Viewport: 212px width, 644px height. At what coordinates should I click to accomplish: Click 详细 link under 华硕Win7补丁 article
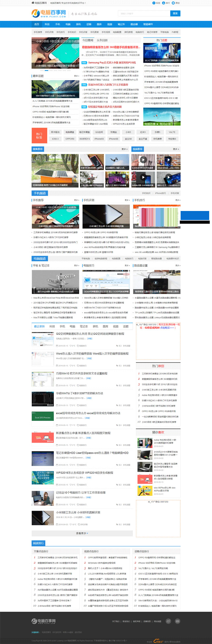(89, 398)
